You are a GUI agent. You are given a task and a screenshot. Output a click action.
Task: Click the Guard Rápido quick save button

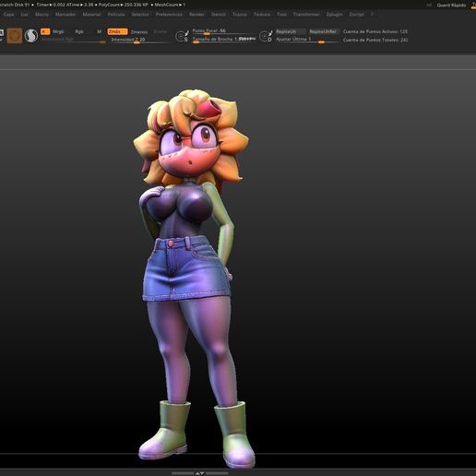451,5
